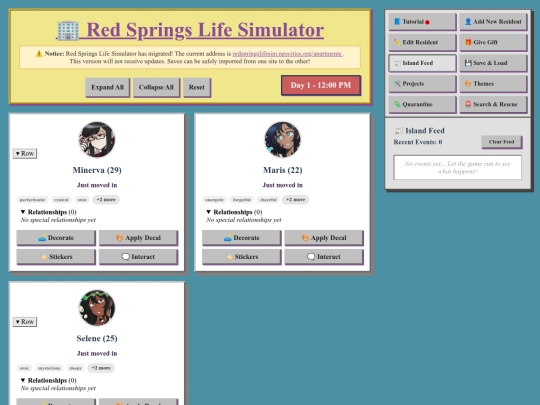Open Save & Load menu

(x=493, y=63)
